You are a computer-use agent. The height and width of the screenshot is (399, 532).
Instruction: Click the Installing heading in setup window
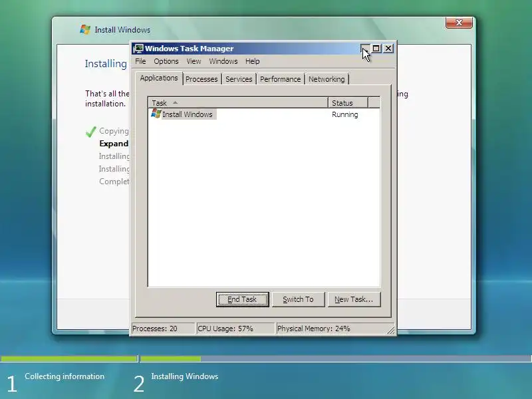tap(106, 64)
